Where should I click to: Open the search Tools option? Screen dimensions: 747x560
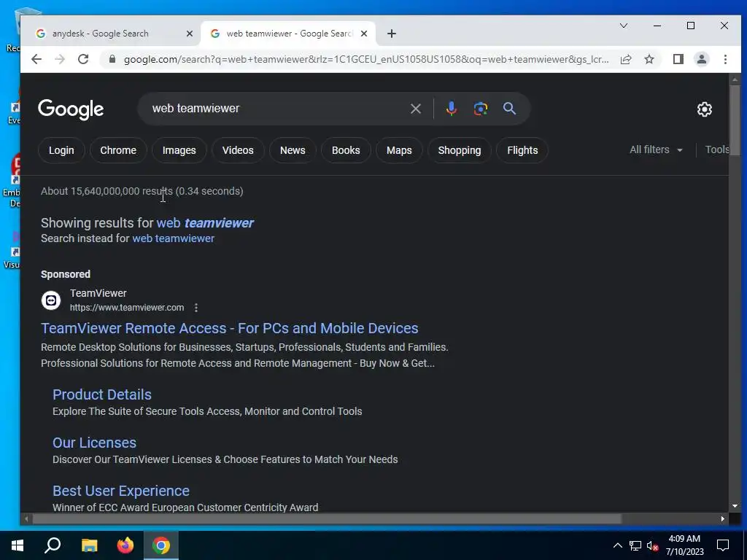[716, 149]
